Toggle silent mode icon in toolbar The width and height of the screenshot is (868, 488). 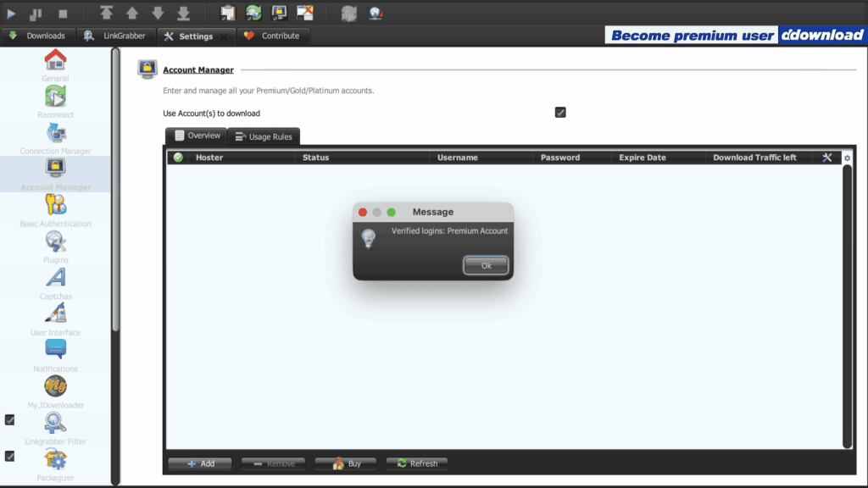click(305, 13)
